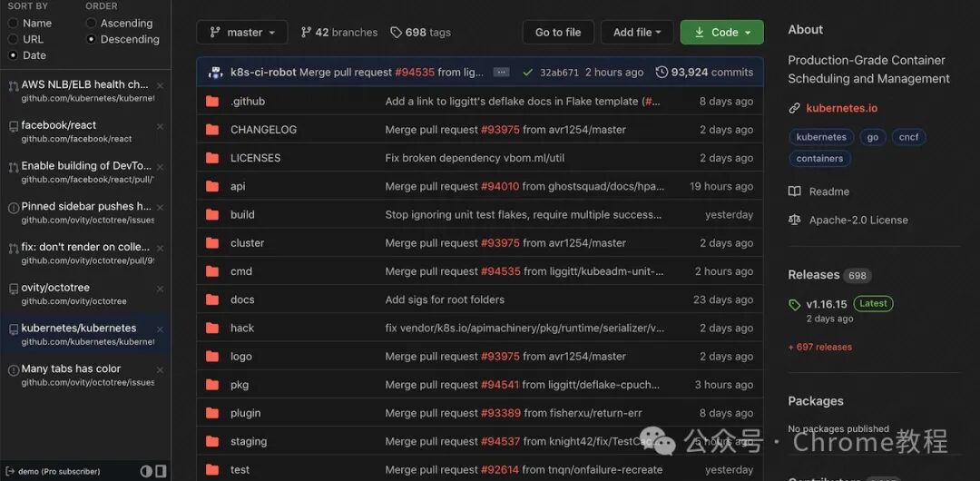980x481 pixels.
Task: Click the folder icon for CHANGELOG
Action: 212,130
